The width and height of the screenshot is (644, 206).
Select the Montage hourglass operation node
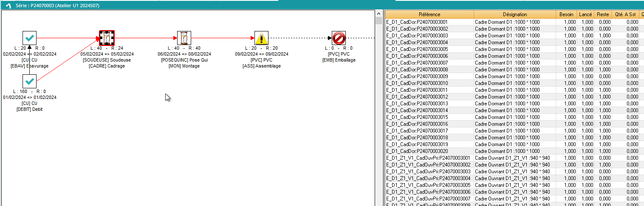coord(184,38)
